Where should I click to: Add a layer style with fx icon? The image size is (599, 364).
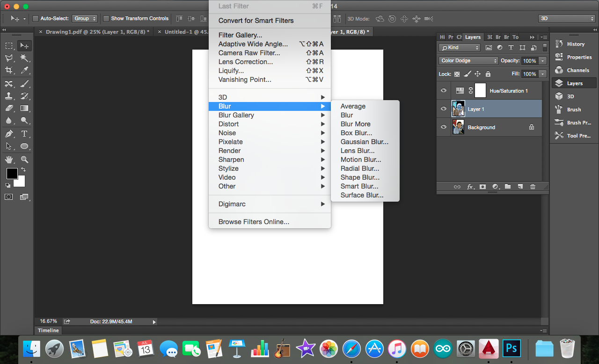(470, 187)
